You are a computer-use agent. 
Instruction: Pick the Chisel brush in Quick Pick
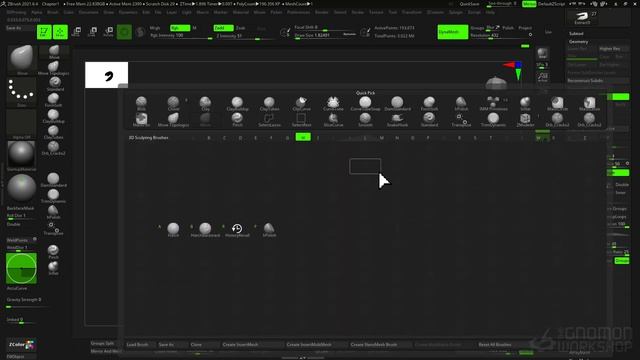click(173, 104)
